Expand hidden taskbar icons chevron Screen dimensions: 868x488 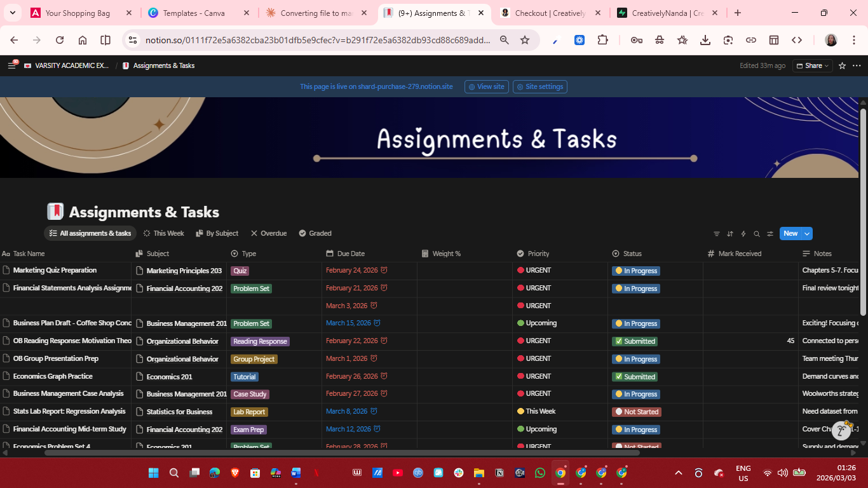tap(678, 473)
